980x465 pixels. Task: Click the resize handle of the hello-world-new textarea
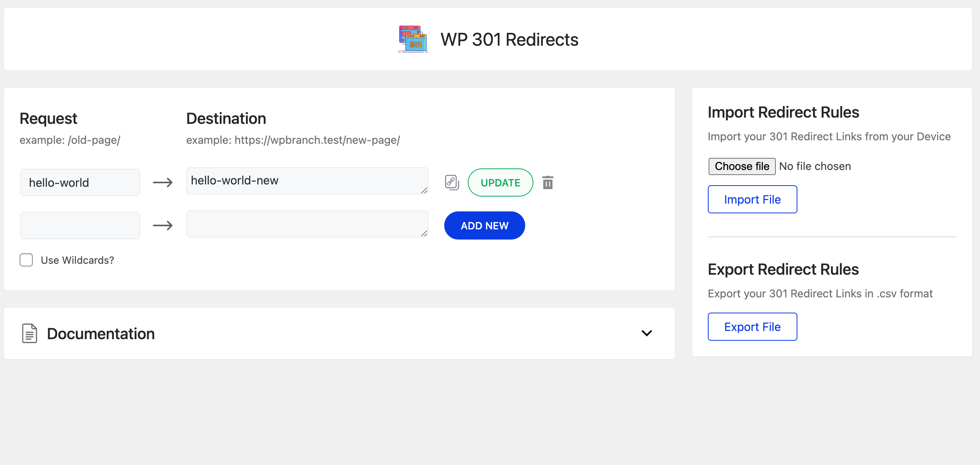[x=424, y=191]
